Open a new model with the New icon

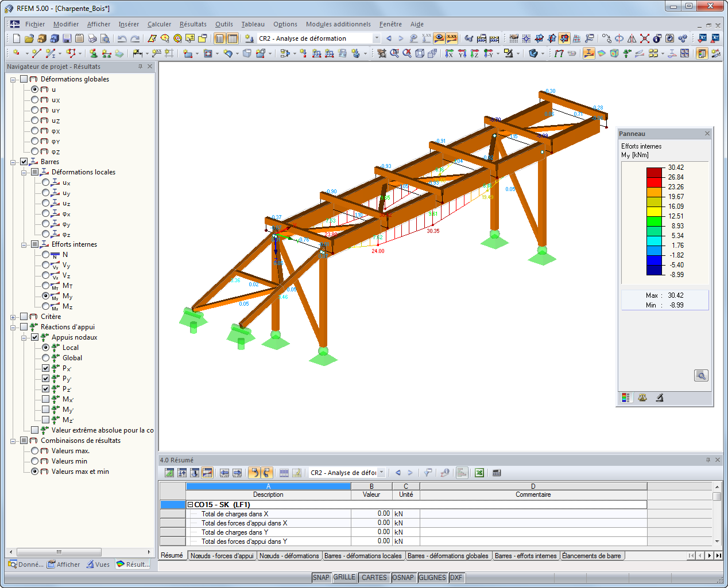pyautogui.click(x=16, y=38)
